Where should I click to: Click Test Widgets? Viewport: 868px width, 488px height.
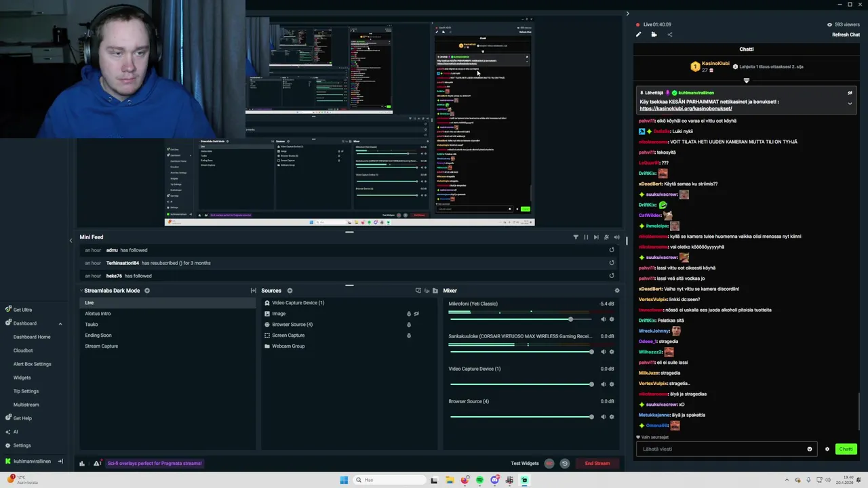525,464
